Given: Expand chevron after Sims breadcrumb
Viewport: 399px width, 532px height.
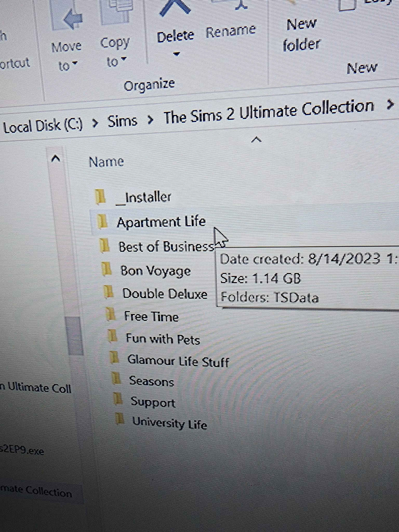Looking at the screenshot, I should click(150, 120).
